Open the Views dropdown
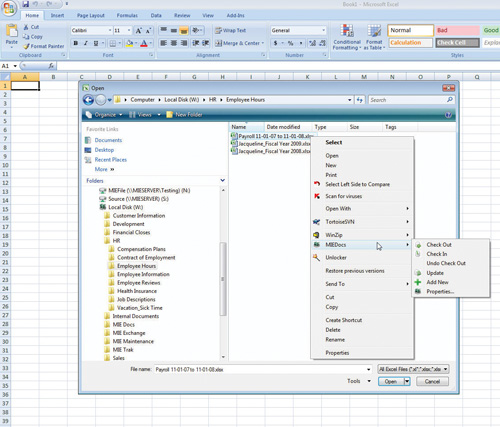This screenshot has height=427, width=500. pyautogui.click(x=145, y=115)
